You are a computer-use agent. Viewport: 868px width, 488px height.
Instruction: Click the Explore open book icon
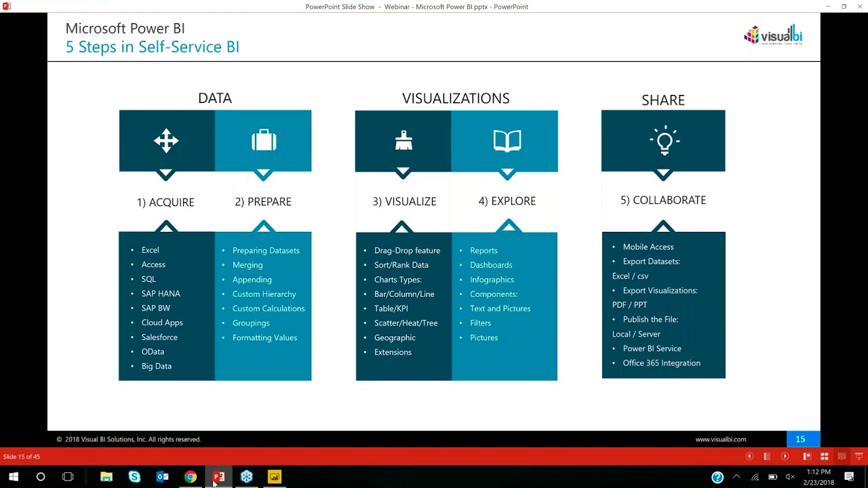(x=507, y=141)
